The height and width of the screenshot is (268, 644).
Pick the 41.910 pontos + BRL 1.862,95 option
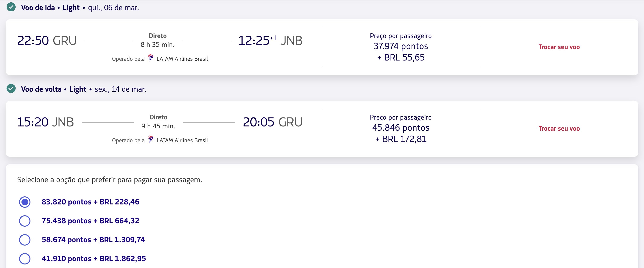(x=25, y=259)
